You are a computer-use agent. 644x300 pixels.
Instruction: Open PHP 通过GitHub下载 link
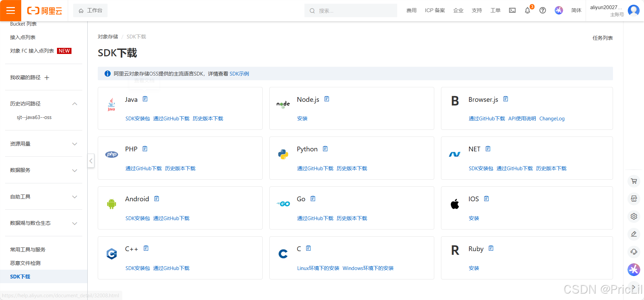click(x=144, y=169)
